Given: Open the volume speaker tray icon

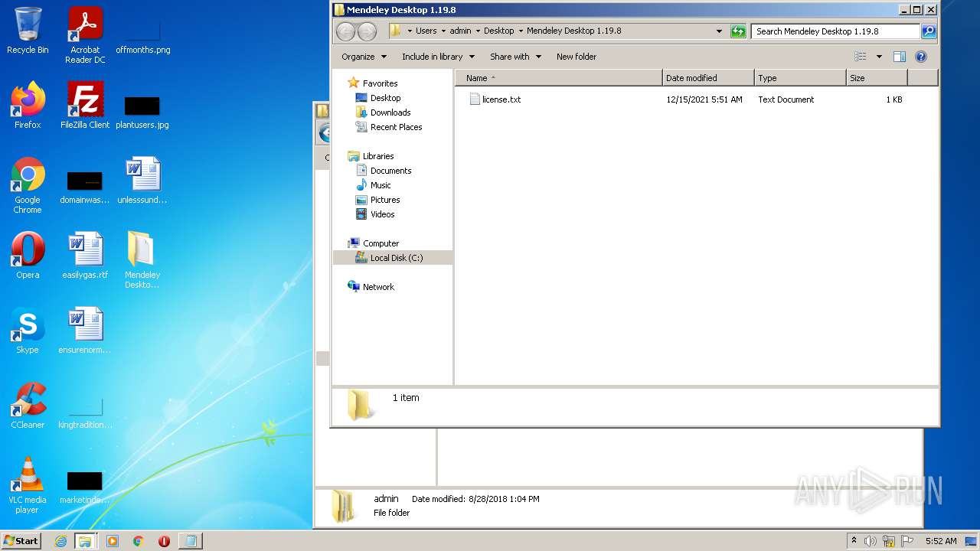Looking at the screenshot, I should pos(871,541).
